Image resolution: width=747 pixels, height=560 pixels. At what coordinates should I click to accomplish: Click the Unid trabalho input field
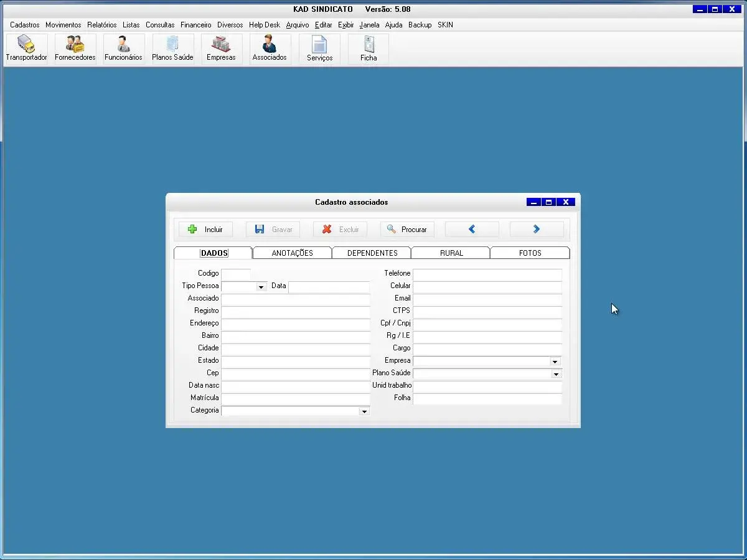[x=487, y=386]
